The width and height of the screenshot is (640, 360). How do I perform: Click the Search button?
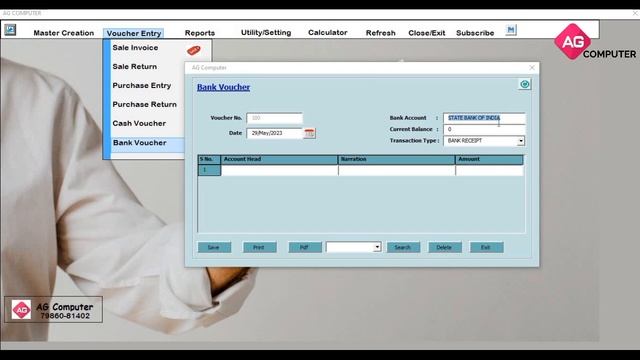pos(403,247)
